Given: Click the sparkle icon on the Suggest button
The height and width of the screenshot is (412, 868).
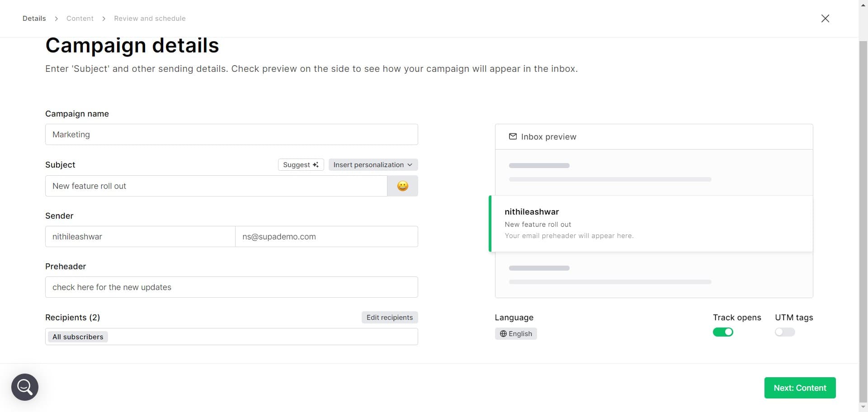Looking at the screenshot, I should click(x=316, y=164).
